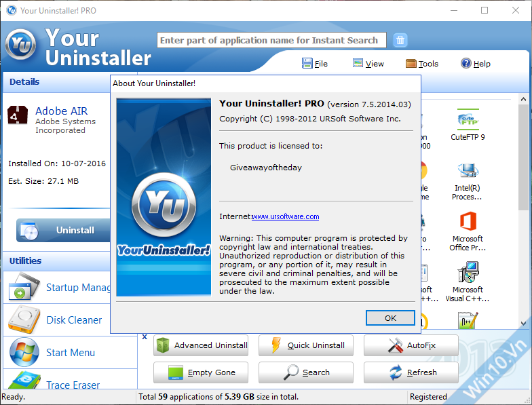Click the Instant Search input field
Viewport: 532px width, 405px height.
(271, 40)
